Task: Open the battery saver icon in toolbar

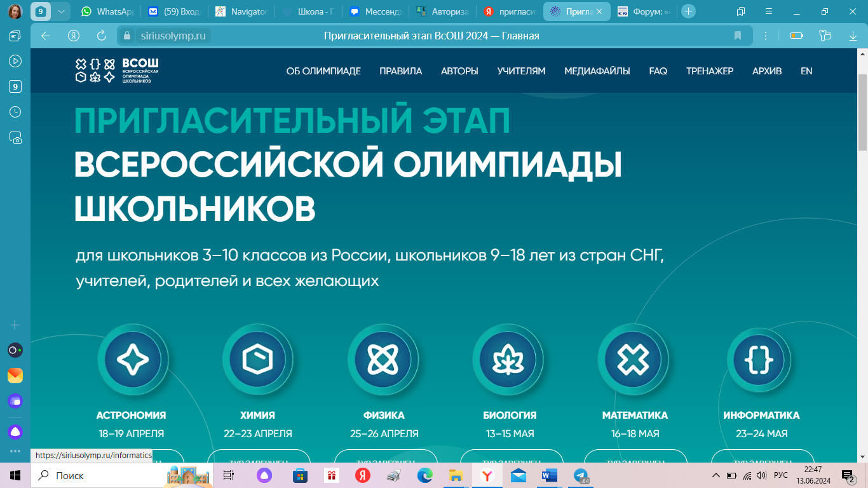Action: tap(796, 36)
